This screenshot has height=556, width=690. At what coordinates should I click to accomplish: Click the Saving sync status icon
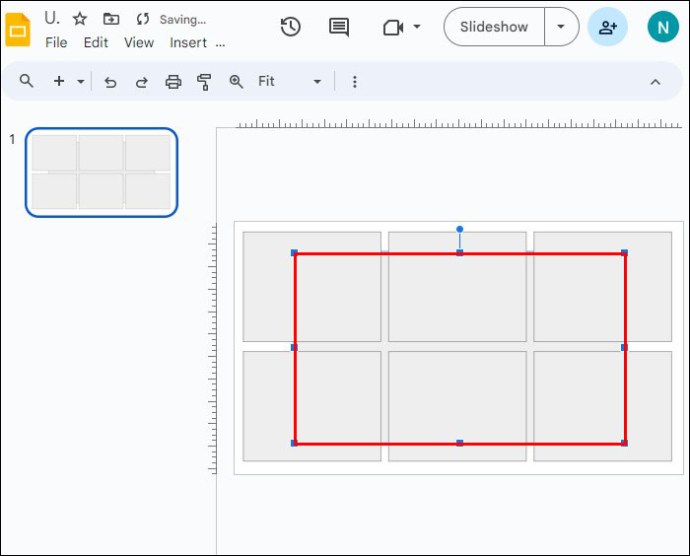click(x=143, y=19)
